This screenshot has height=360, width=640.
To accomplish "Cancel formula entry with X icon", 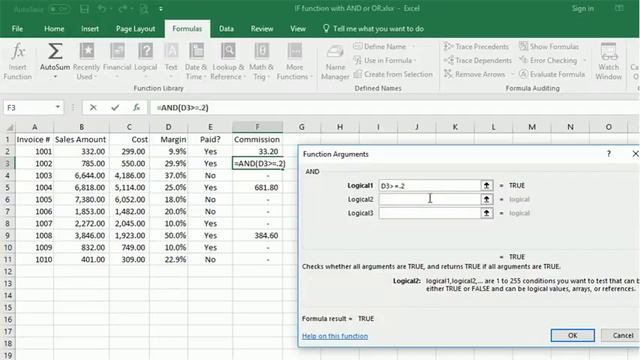I will pyautogui.click(x=93, y=108).
